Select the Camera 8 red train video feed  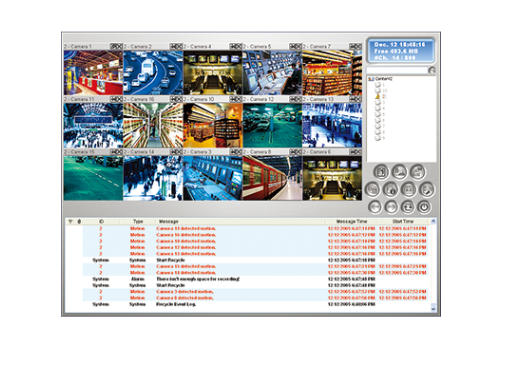tap(272, 178)
